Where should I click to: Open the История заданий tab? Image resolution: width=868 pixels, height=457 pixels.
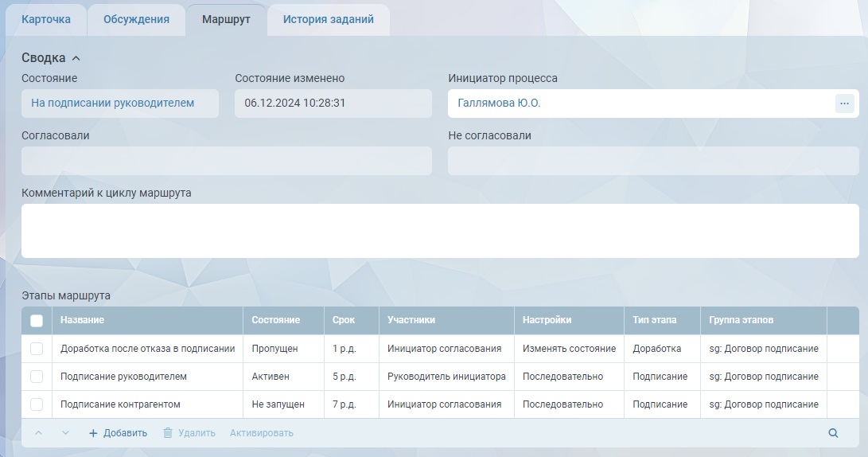pos(328,19)
